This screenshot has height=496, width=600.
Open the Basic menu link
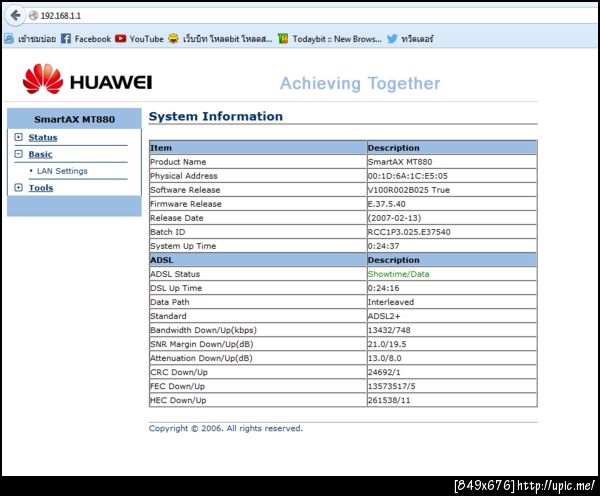tap(41, 154)
